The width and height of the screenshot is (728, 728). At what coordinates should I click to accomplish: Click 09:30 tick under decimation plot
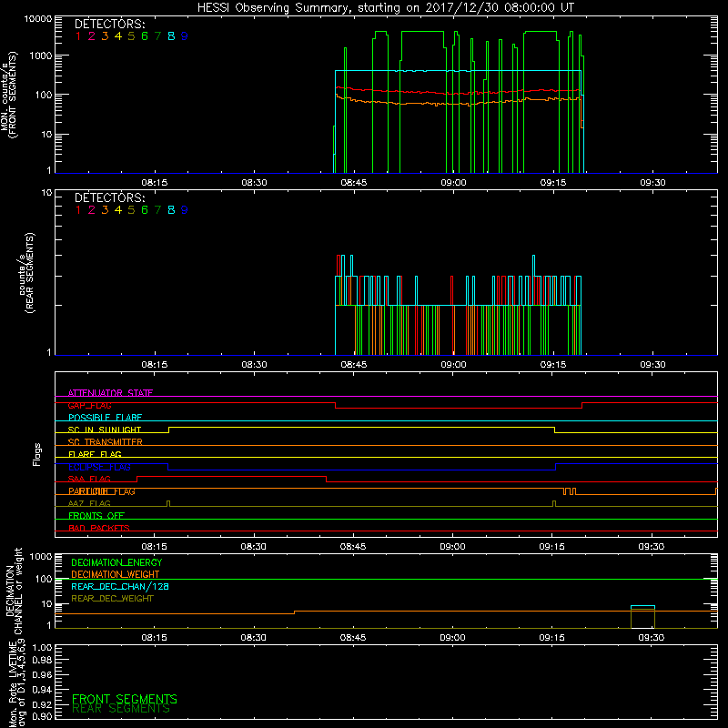652,638
